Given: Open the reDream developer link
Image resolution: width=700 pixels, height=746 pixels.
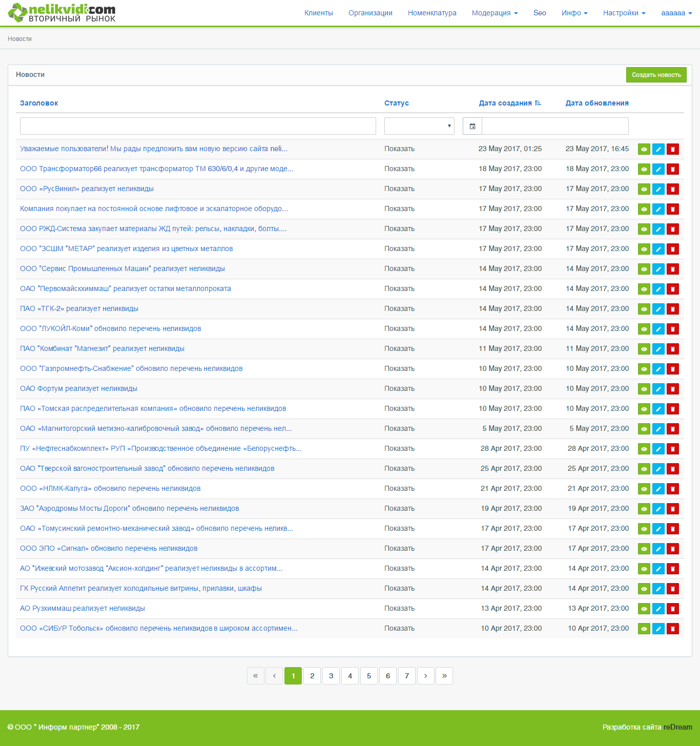Looking at the screenshot, I should (677, 727).
